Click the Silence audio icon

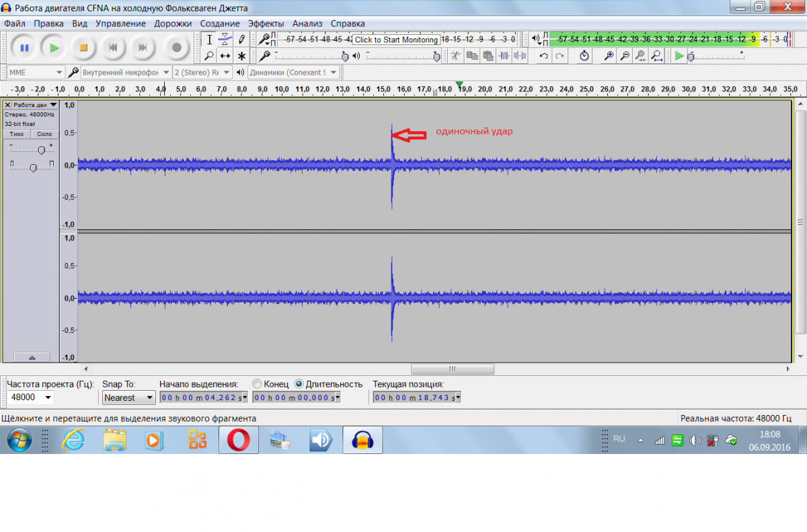click(x=520, y=56)
